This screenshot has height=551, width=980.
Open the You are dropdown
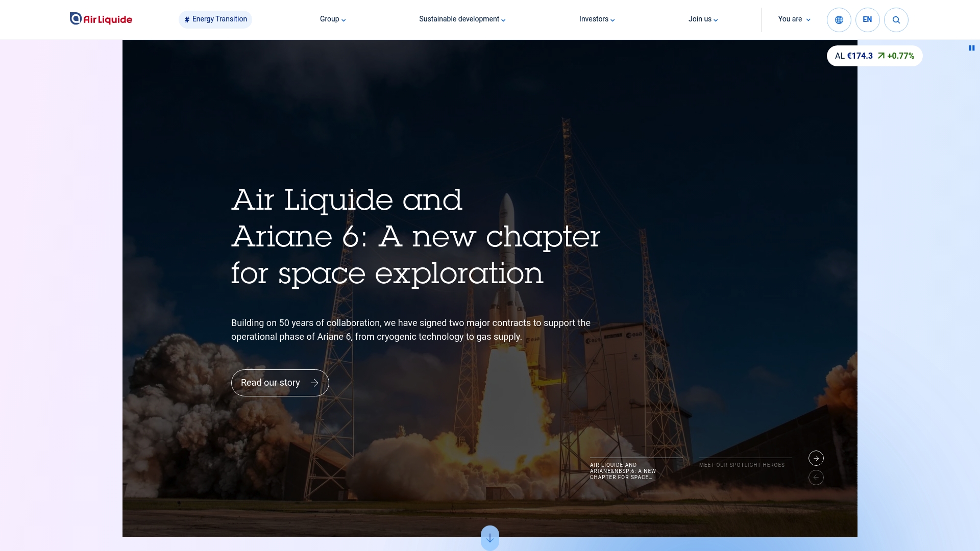tap(794, 19)
